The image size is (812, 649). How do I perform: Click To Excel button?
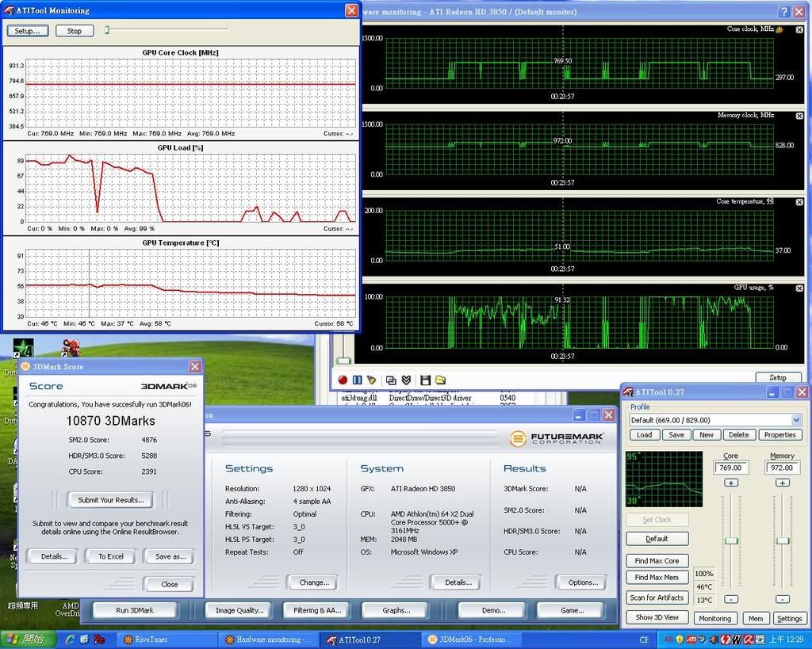point(111,557)
